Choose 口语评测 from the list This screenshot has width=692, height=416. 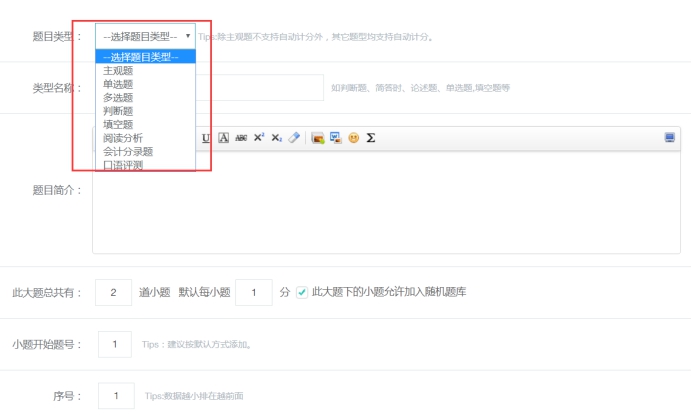[x=145, y=165]
